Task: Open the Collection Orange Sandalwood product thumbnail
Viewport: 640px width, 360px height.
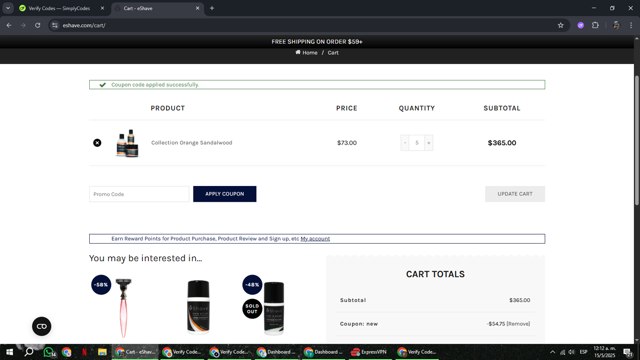Action: (127, 143)
